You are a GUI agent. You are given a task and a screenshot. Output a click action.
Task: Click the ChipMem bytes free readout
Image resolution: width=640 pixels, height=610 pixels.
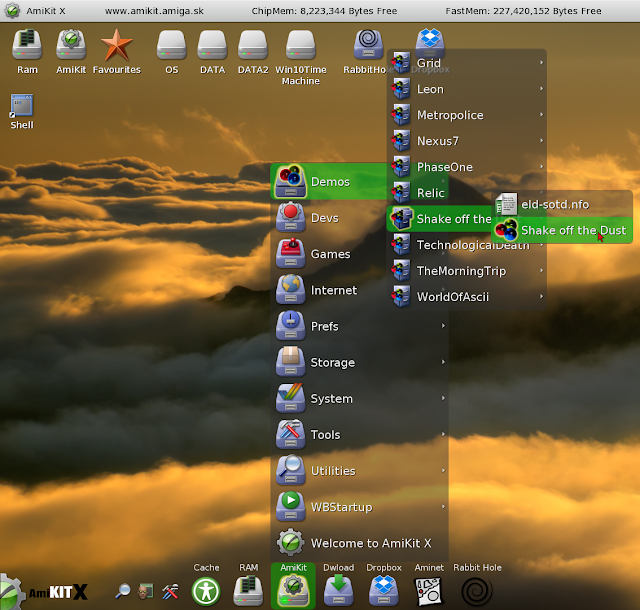[324, 11]
